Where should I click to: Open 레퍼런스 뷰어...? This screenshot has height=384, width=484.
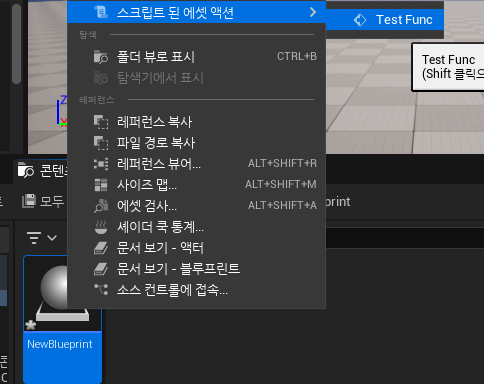pyautogui.click(x=196, y=164)
